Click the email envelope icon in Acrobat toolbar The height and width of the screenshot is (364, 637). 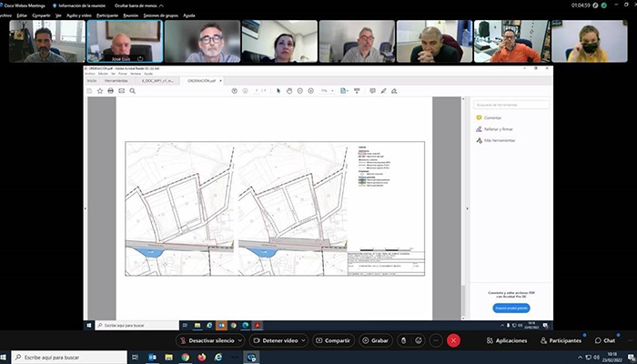tap(121, 91)
